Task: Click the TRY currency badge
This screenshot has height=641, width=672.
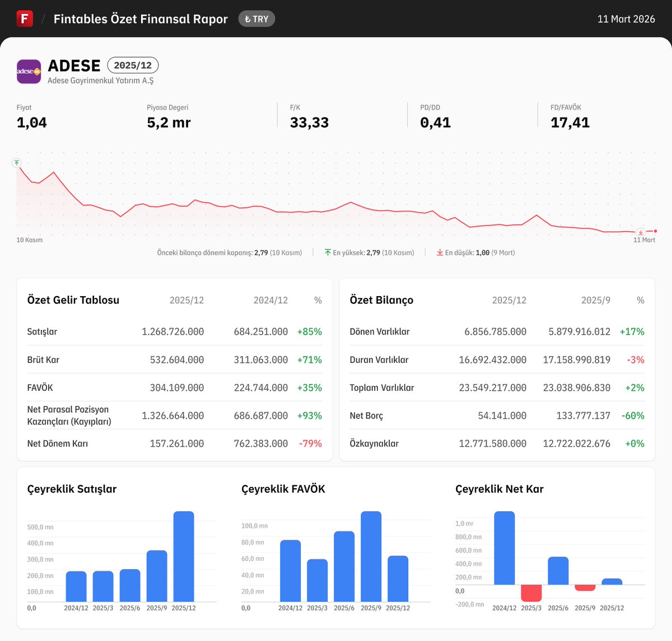Action: coord(256,19)
